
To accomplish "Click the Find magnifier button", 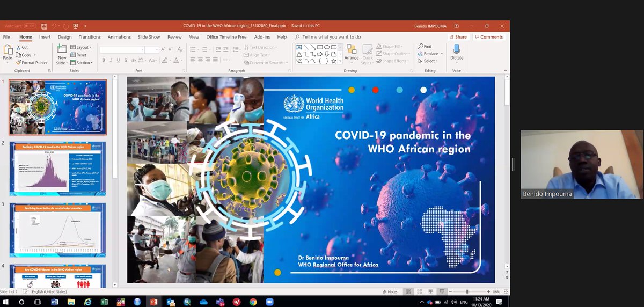I will [x=425, y=47].
